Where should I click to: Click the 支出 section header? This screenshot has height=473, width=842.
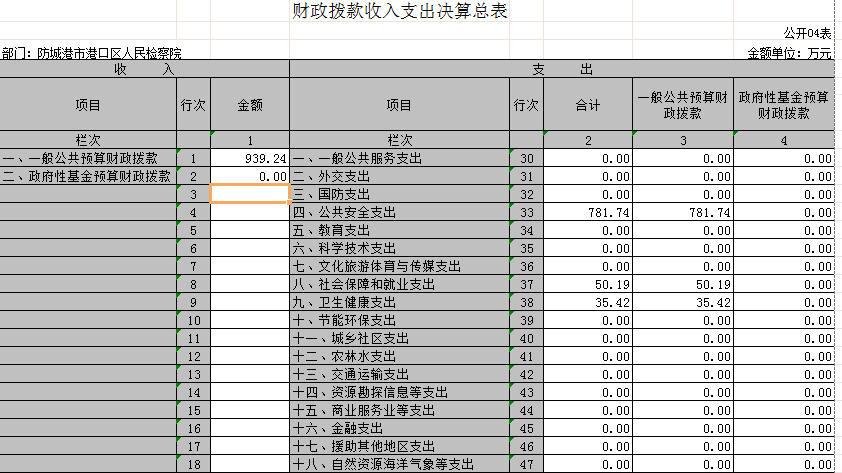pos(562,69)
